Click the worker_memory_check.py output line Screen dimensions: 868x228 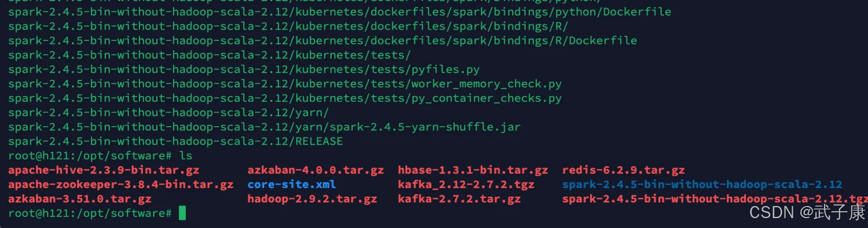point(285,84)
